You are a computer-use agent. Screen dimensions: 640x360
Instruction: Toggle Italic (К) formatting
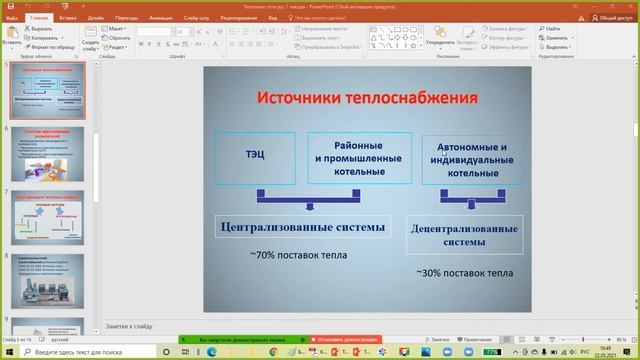coord(150,44)
